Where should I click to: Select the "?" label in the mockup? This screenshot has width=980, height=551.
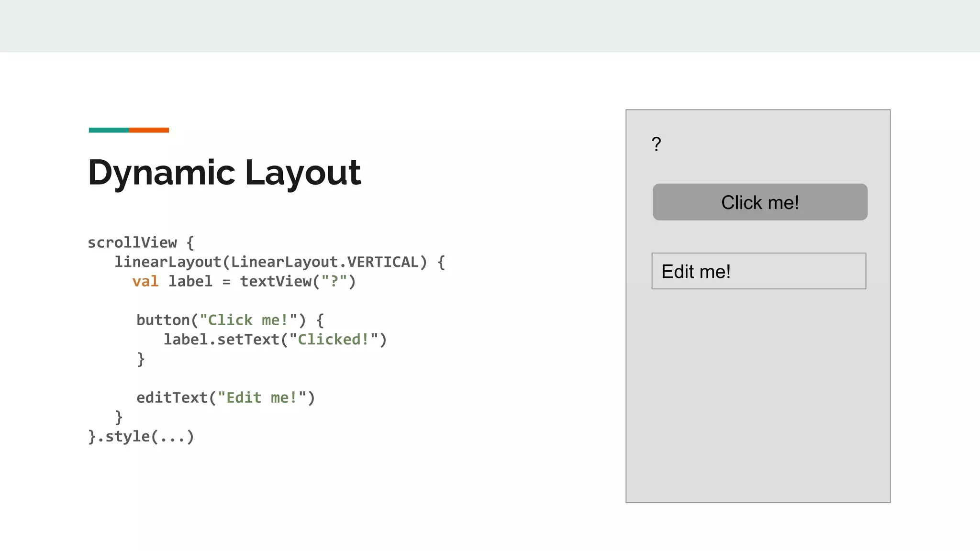pyautogui.click(x=657, y=144)
